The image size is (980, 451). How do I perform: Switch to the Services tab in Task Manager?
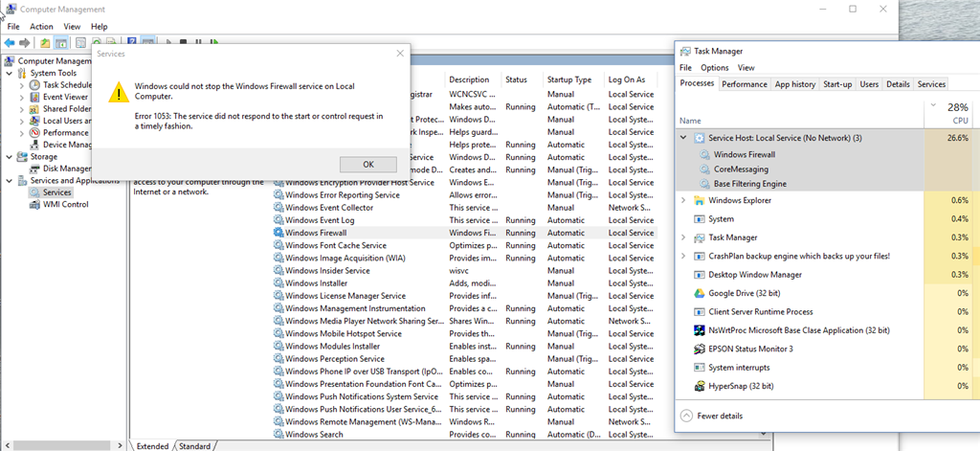pos(931,84)
